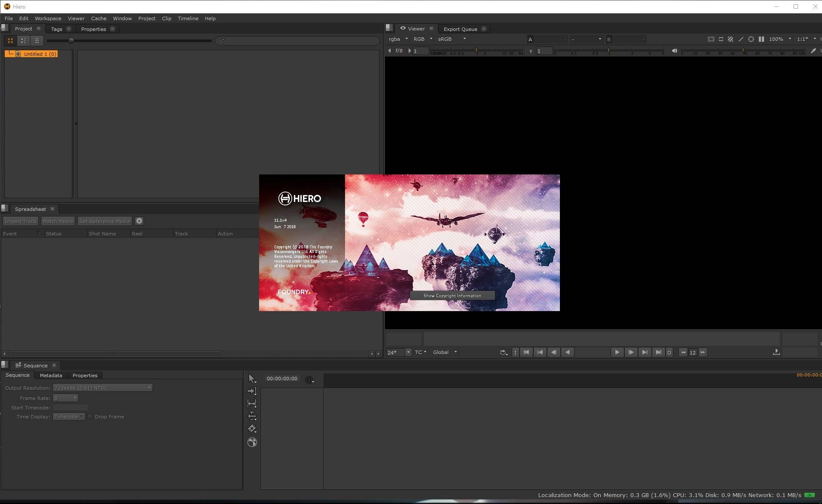Select the arrow multi-tool in timeline

(252, 379)
